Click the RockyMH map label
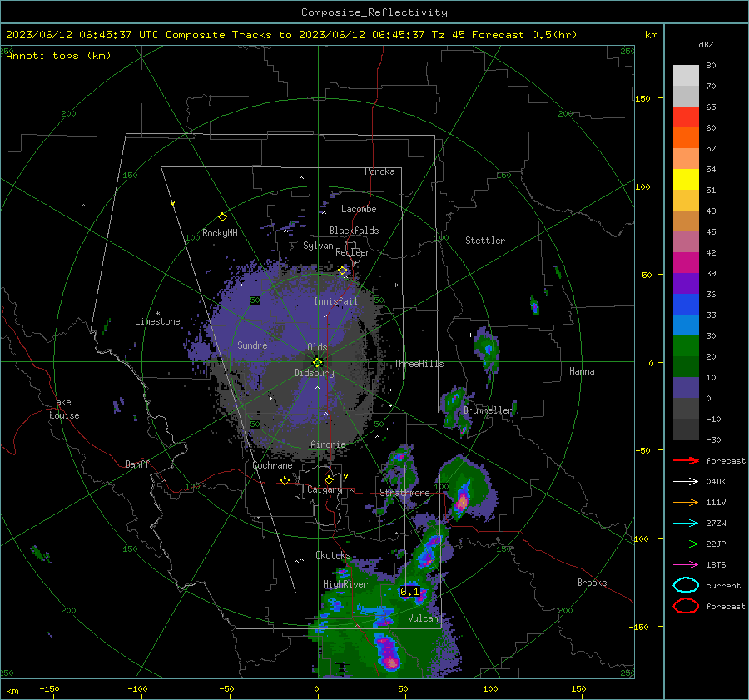This screenshot has width=749, height=700. tap(220, 233)
